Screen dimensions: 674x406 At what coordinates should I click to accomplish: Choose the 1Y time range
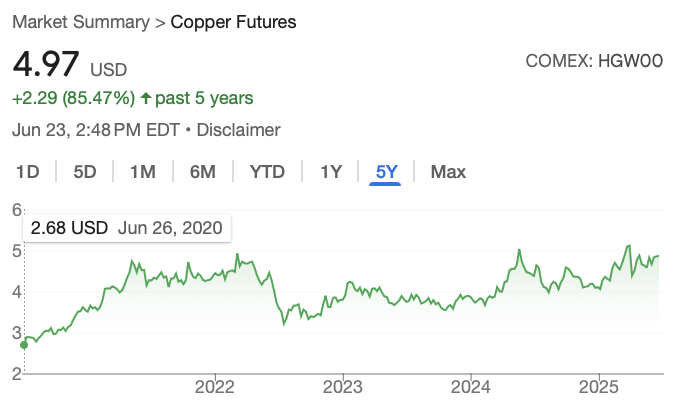[331, 172]
